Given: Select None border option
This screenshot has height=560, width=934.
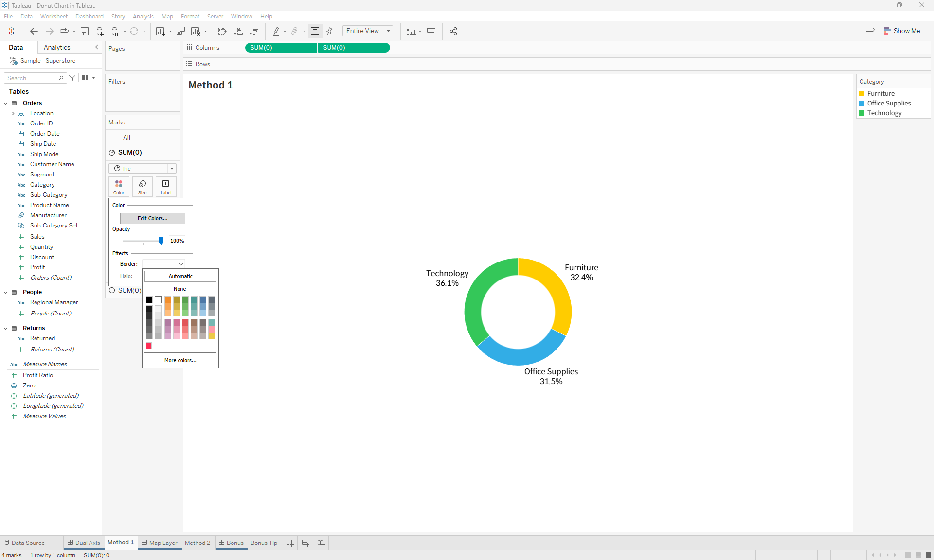Looking at the screenshot, I should (x=180, y=289).
